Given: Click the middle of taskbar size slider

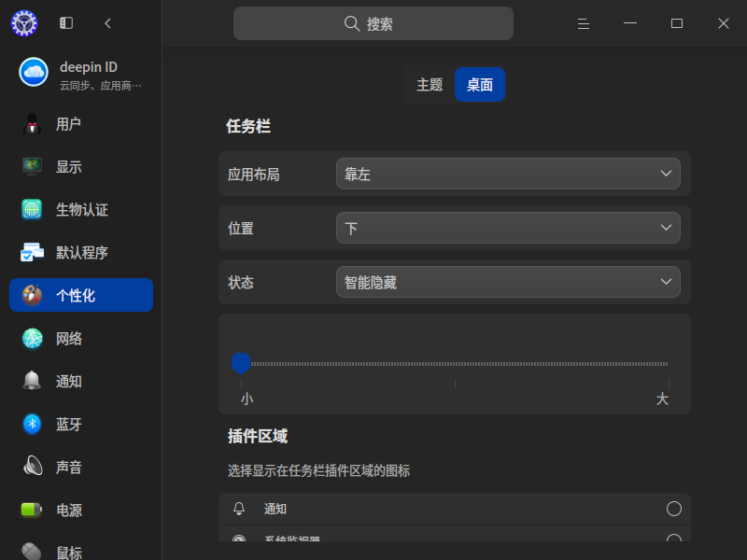Looking at the screenshot, I should pyautogui.click(x=455, y=364).
